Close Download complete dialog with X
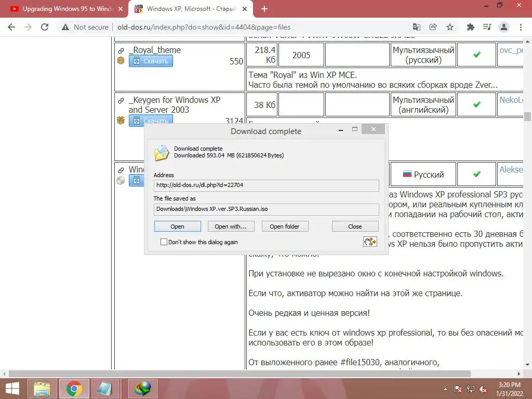This screenshot has height=399, width=532. coord(373,129)
